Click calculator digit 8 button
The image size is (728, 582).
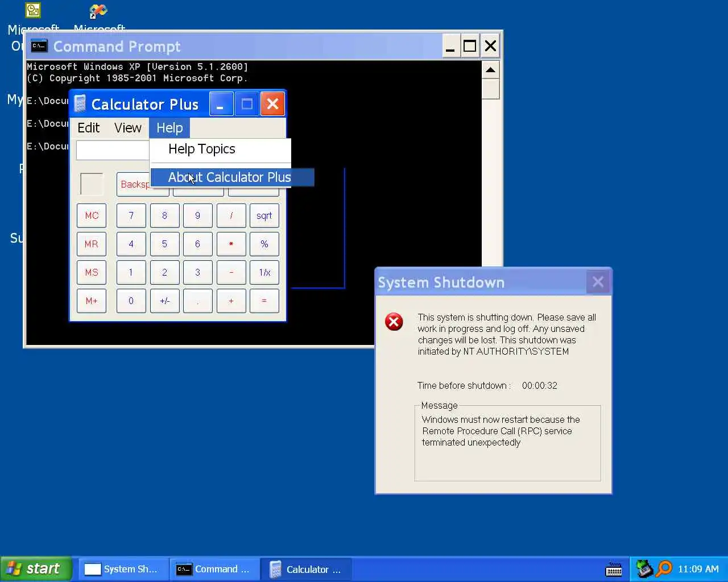[164, 215]
